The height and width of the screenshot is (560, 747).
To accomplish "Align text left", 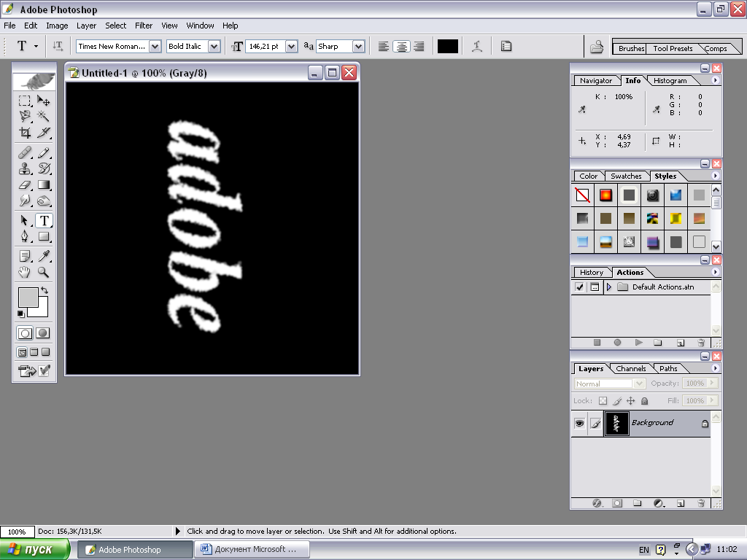I will coord(384,46).
